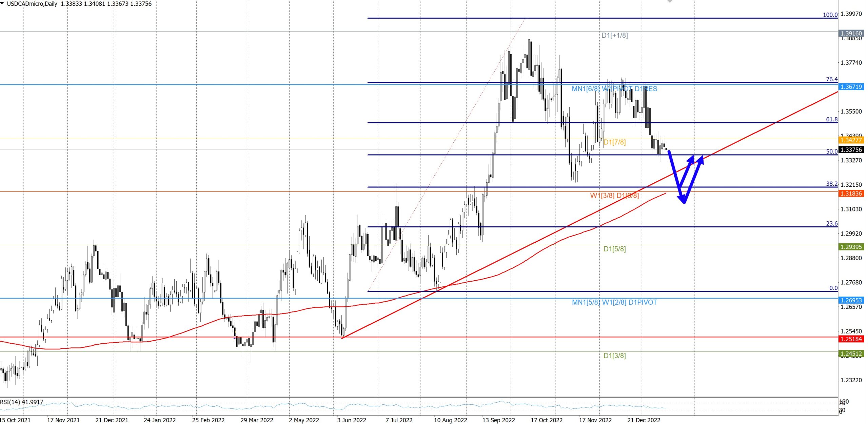Click the triangle beside the USDCADmicro,Daily title
The image size is (868, 424).
3,3
